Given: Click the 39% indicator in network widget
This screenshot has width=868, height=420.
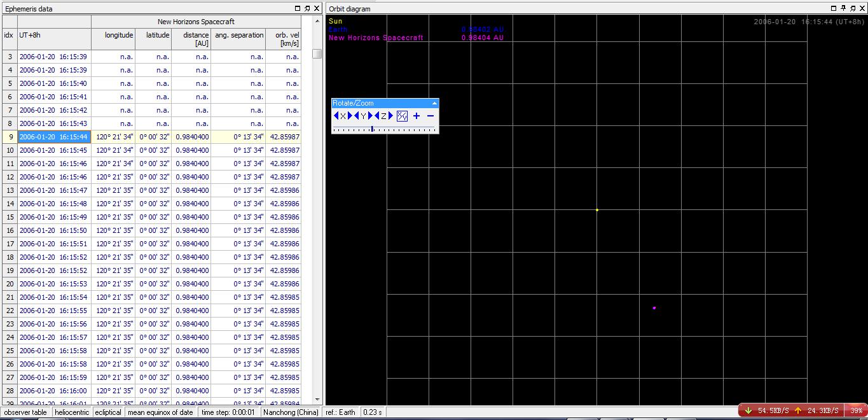Looking at the screenshot, I should (857, 410).
